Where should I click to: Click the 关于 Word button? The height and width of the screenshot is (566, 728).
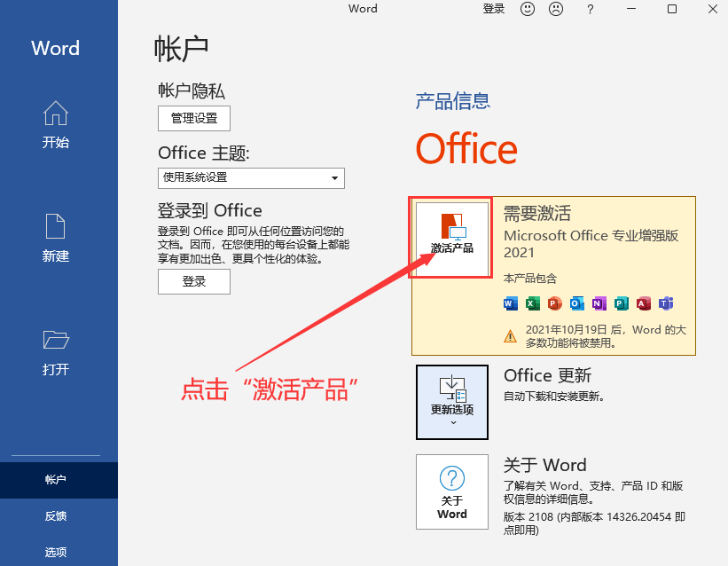pos(452,491)
